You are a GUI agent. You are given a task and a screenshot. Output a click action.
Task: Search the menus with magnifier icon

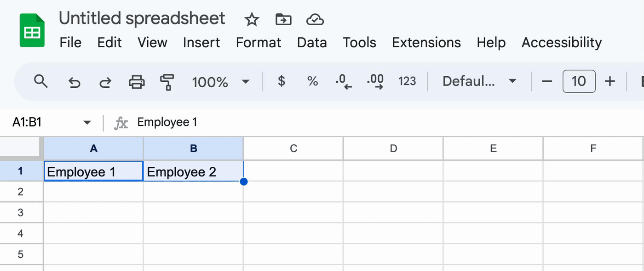pyautogui.click(x=41, y=82)
